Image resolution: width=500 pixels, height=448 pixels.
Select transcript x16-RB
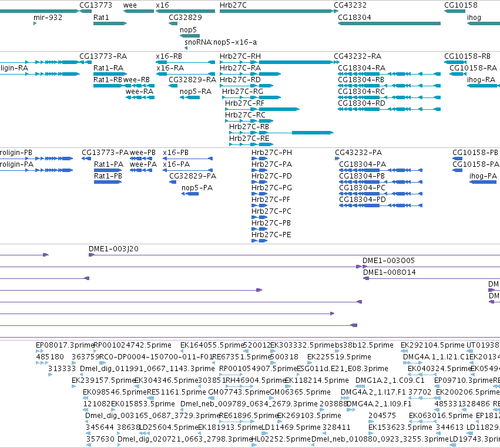[x=169, y=56]
